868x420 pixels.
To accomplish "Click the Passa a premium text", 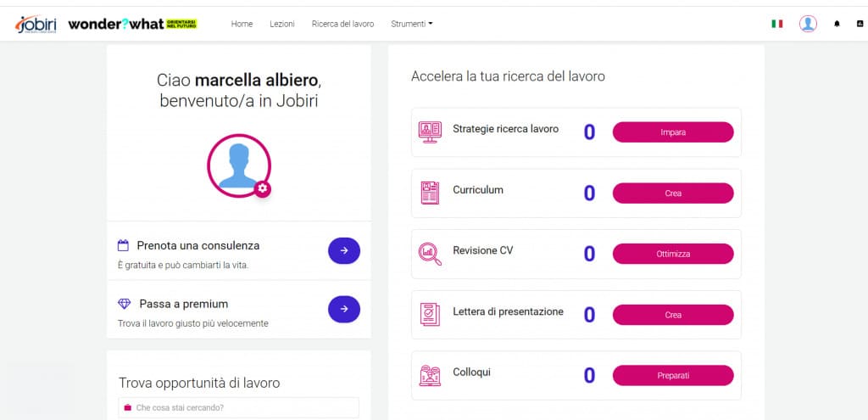I will coord(184,304).
